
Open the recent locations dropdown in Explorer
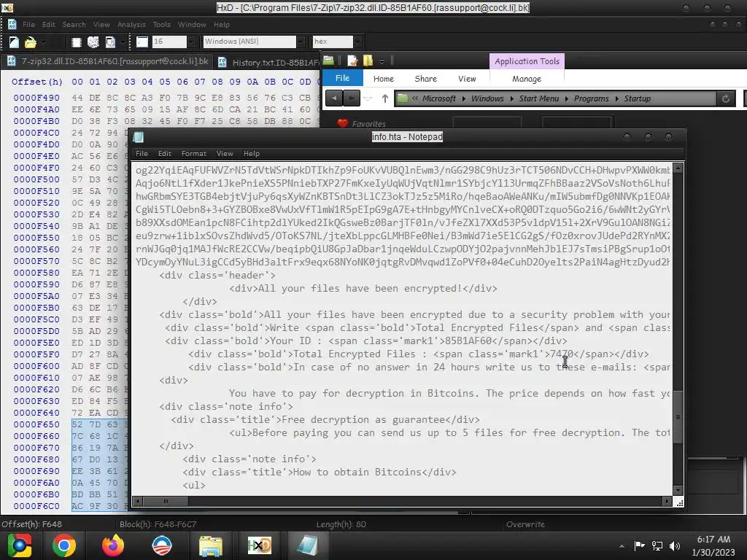pyautogui.click(x=368, y=98)
